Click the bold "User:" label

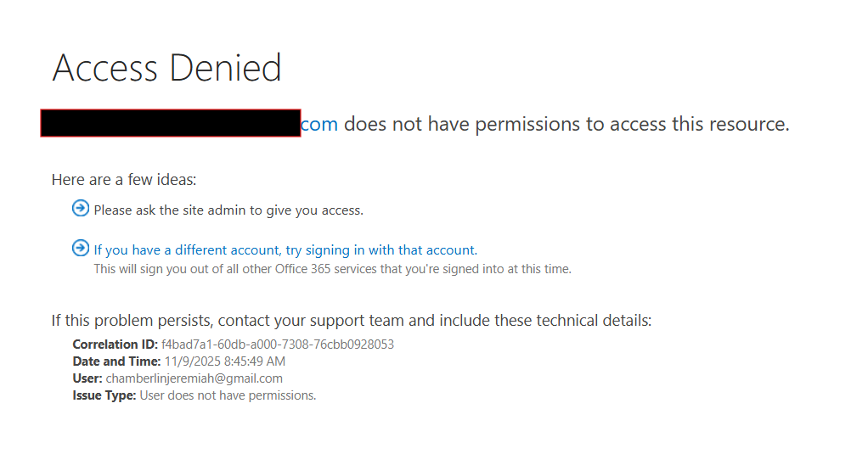[x=87, y=378]
